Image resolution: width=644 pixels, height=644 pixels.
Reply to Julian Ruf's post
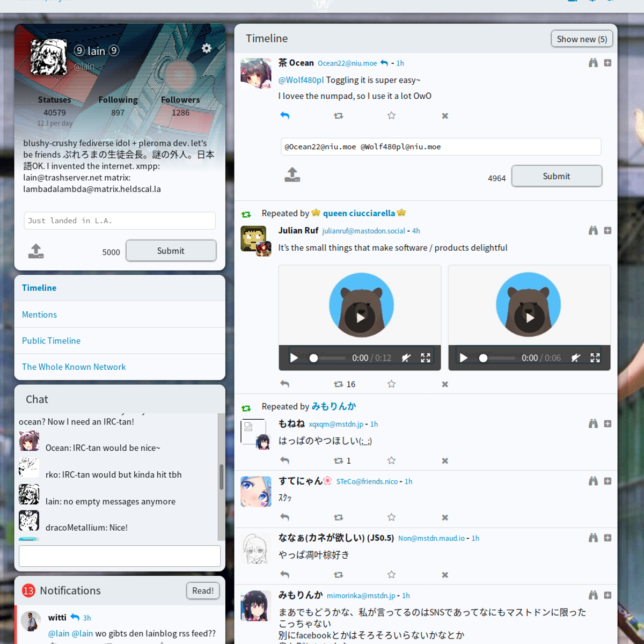click(285, 384)
